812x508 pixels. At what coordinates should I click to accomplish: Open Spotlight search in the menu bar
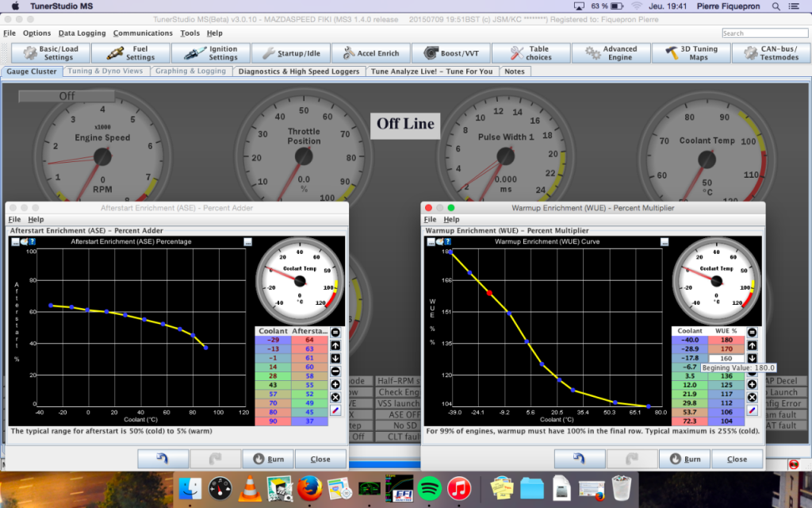776,6
